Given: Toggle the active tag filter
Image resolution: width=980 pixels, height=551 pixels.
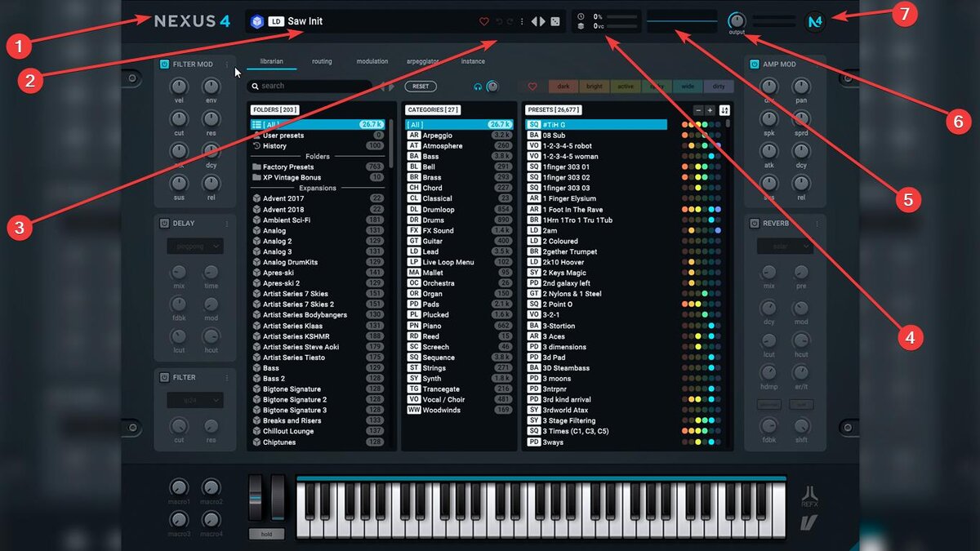Looking at the screenshot, I should (626, 86).
